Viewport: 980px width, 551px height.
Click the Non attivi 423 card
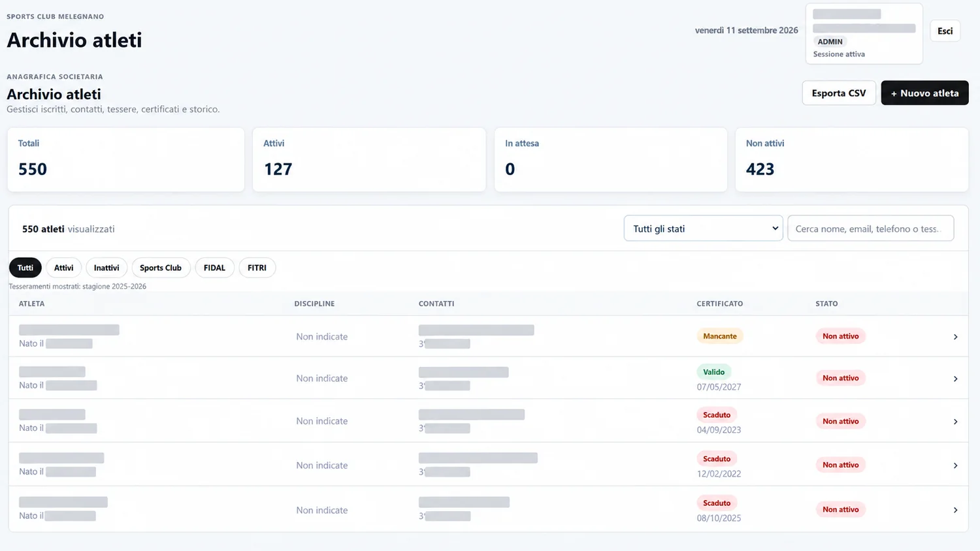[x=852, y=159]
